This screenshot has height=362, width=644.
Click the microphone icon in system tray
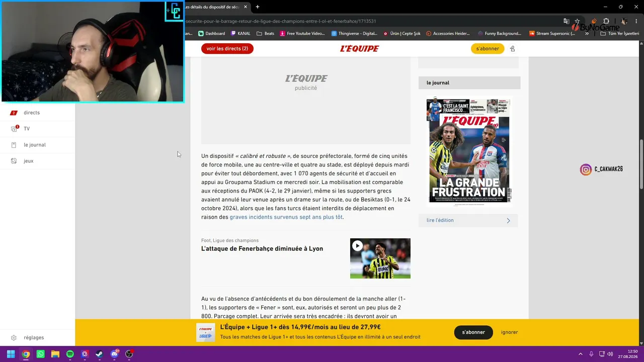591,354
